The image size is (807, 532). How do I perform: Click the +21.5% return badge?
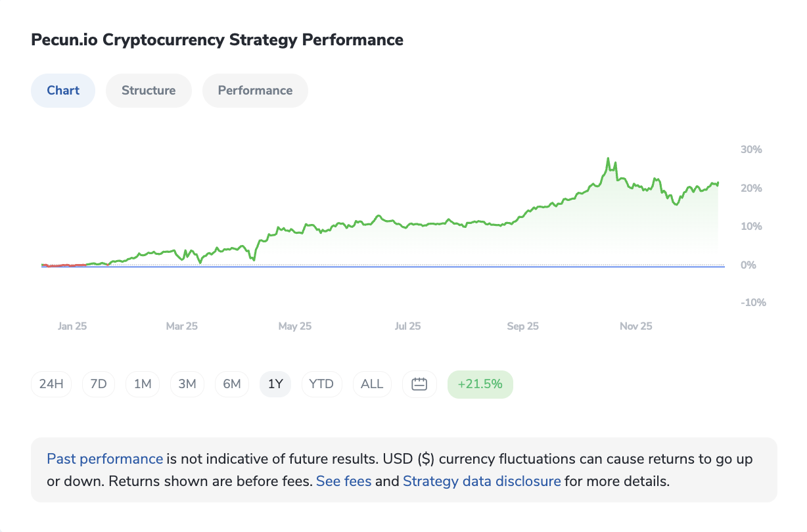[480, 384]
